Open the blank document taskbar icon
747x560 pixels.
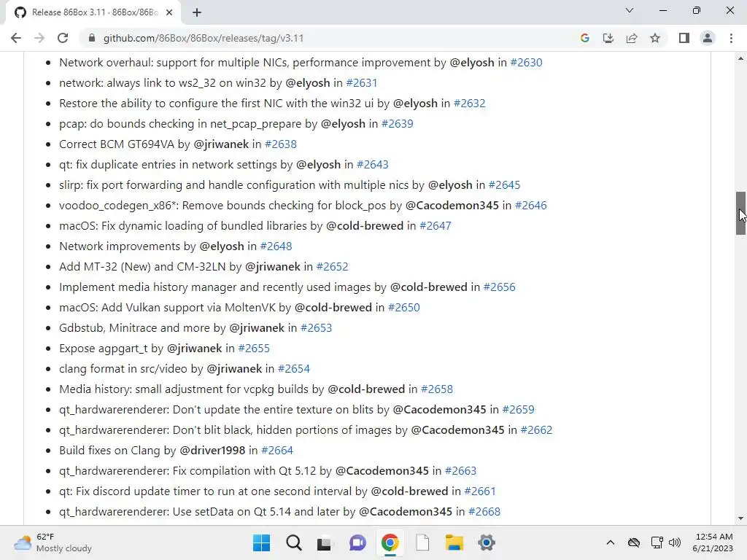[422, 542]
